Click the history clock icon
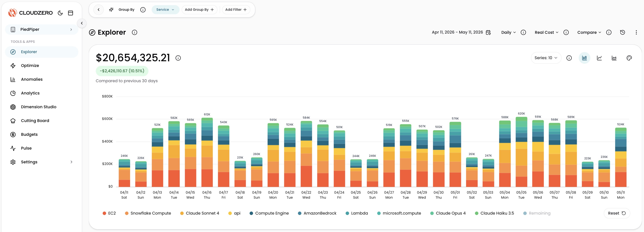 623,32
